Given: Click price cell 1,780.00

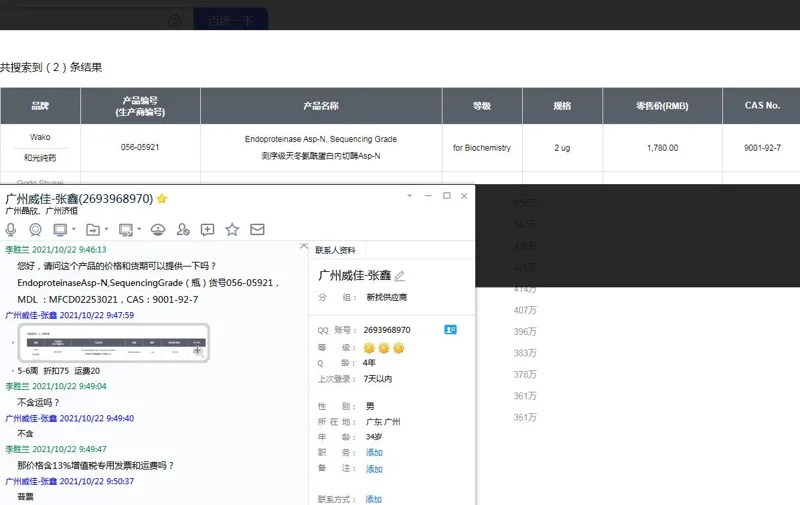Looking at the screenshot, I should pyautogui.click(x=662, y=147).
